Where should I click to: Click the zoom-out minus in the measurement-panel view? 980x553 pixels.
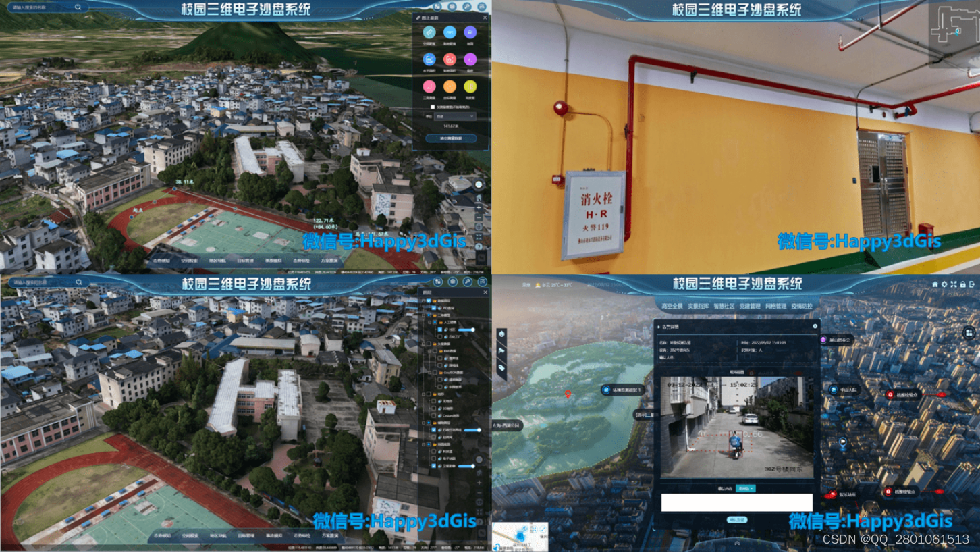click(x=479, y=217)
